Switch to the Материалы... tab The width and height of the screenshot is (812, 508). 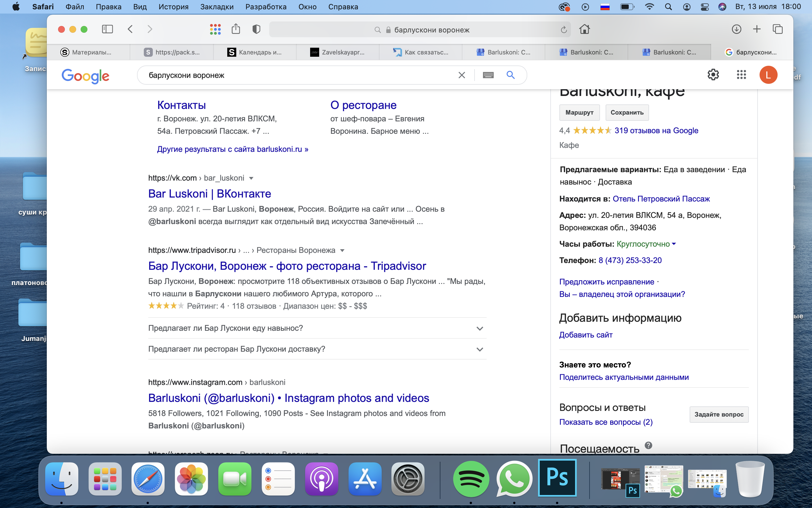point(88,52)
